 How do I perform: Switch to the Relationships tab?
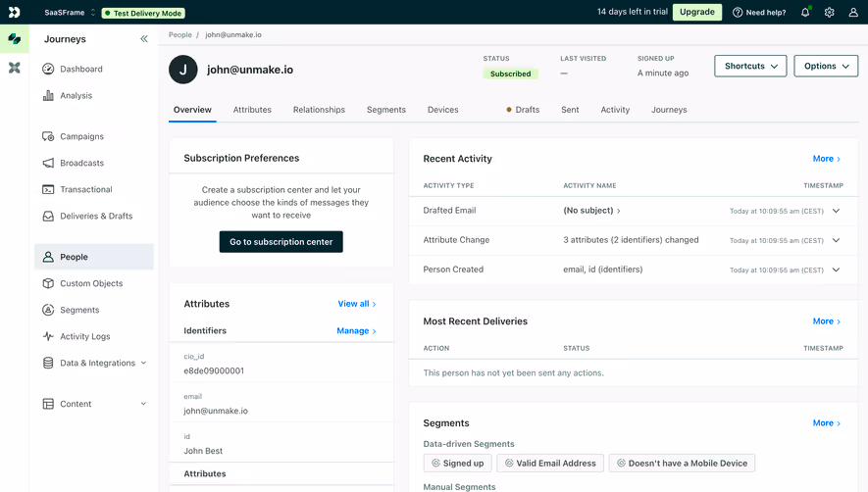point(319,110)
